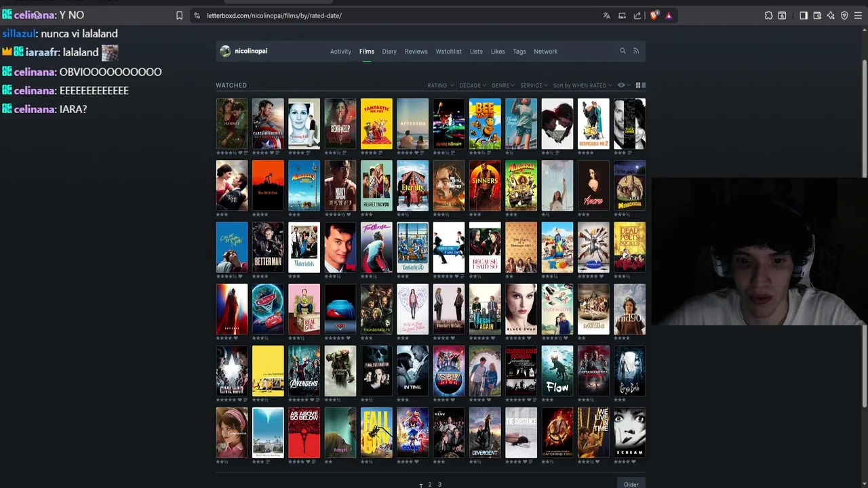
Task: Open the Watchlist tab
Action: coord(448,52)
